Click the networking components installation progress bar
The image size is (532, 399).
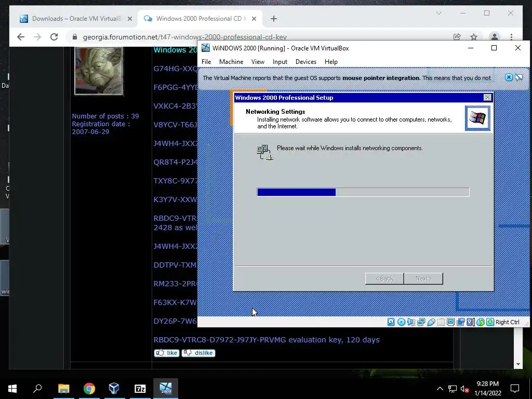coord(363,192)
